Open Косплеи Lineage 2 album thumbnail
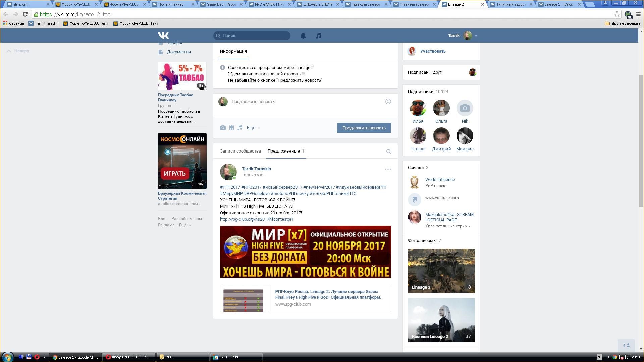This screenshot has height=362, width=644. click(x=441, y=320)
